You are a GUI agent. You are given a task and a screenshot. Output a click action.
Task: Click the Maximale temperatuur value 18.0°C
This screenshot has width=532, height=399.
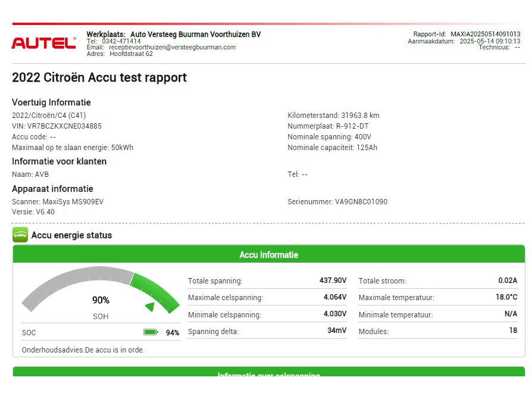click(x=506, y=297)
